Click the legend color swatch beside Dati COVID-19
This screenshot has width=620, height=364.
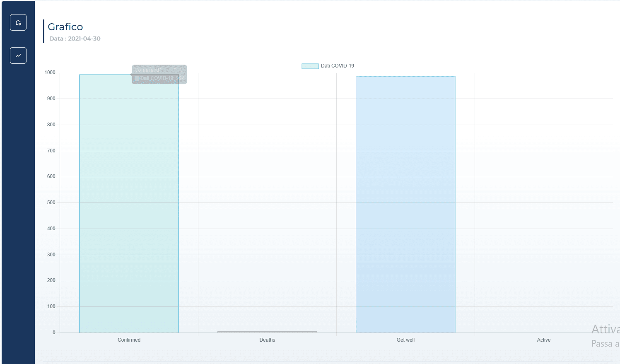pos(310,66)
